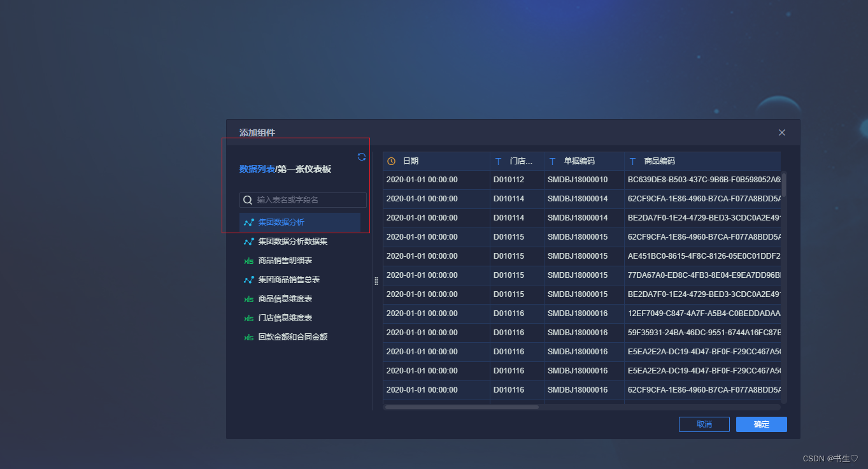
Task: Select the 集团数据分析 table
Action: [x=300, y=222]
